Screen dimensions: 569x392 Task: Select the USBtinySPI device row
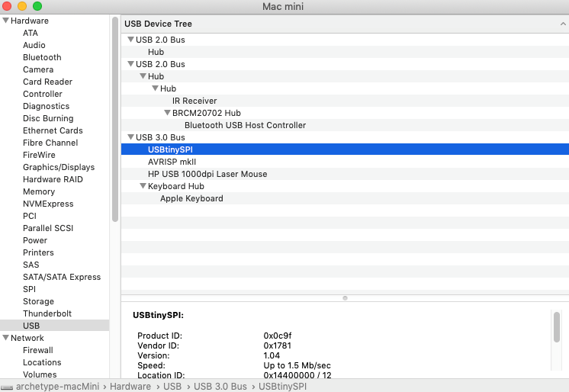point(345,149)
